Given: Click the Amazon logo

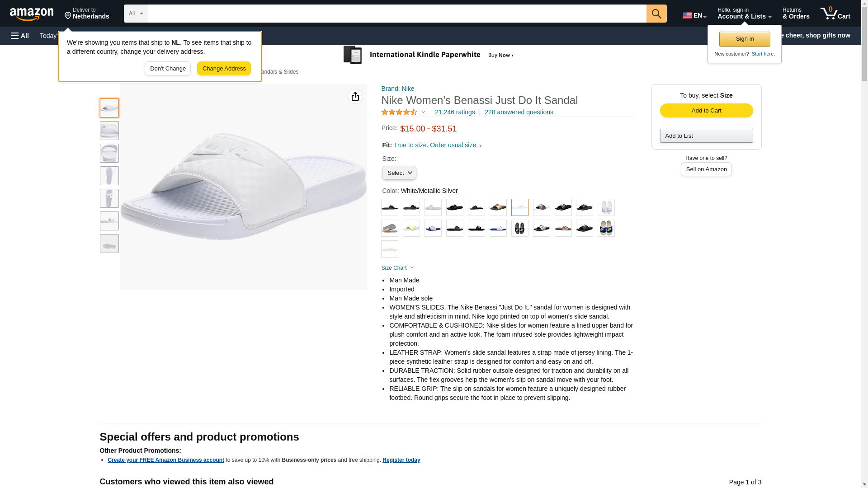Looking at the screenshot, I should click(32, 14).
